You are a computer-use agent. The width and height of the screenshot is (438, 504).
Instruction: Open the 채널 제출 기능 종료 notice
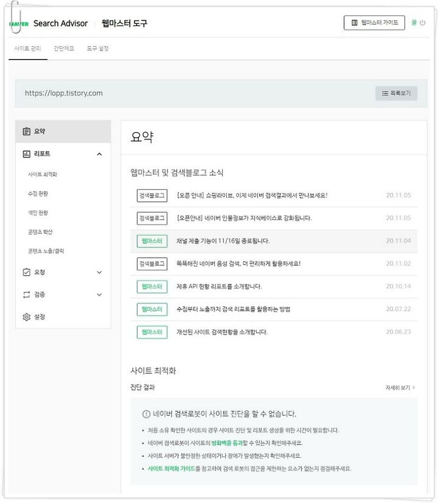pyautogui.click(x=223, y=241)
